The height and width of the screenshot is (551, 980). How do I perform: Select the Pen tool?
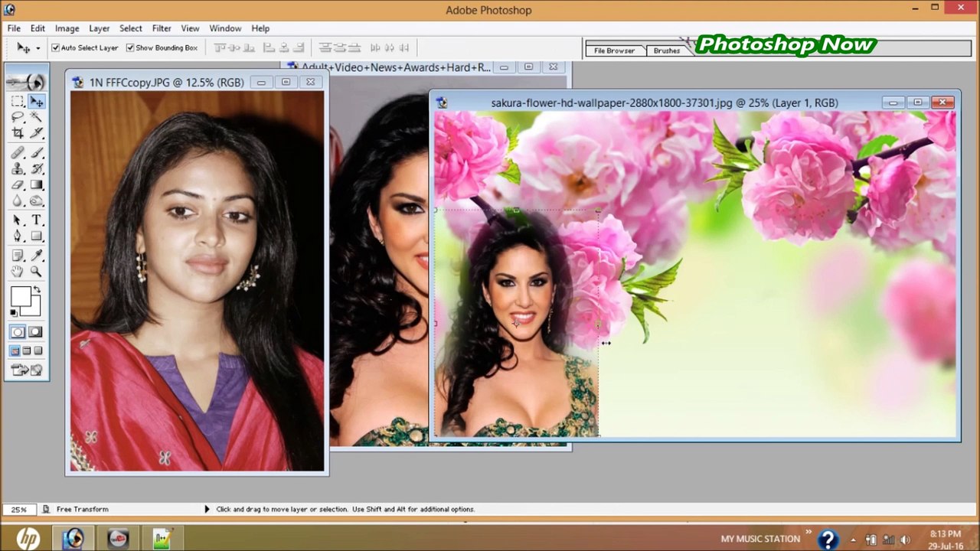(18, 236)
